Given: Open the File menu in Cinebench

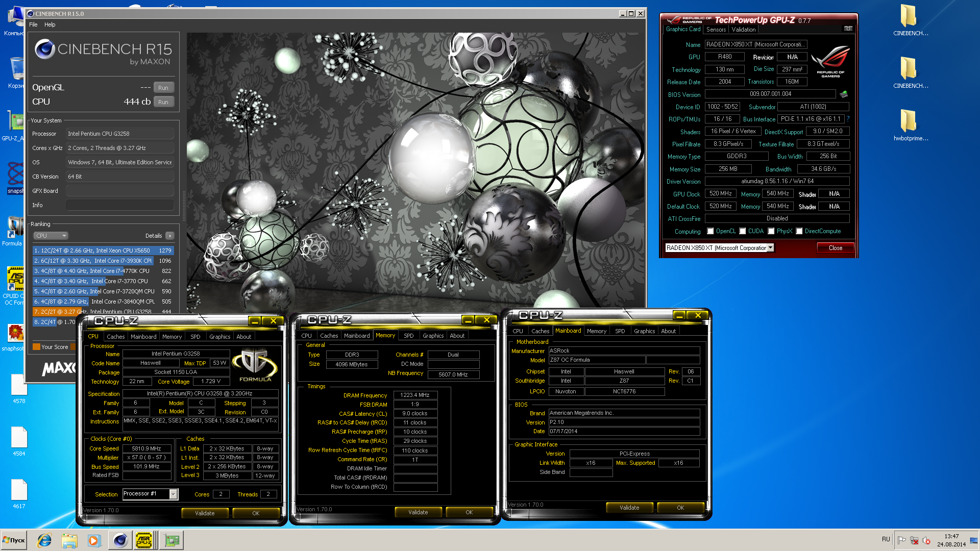Looking at the screenshot, I should (33, 24).
